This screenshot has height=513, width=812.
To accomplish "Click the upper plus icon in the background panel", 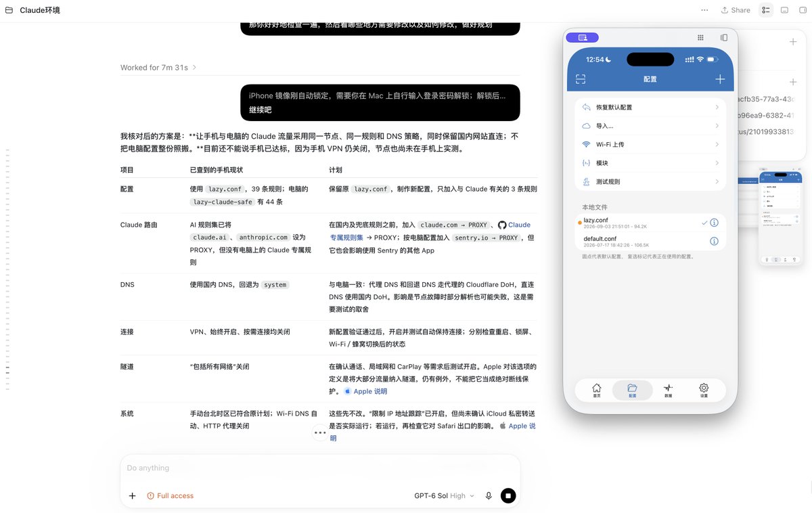I will point(793,42).
